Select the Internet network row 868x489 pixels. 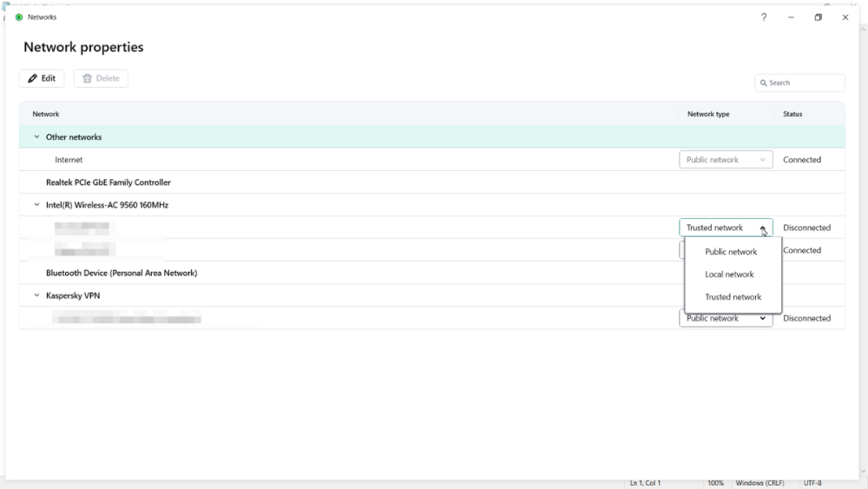click(x=431, y=160)
